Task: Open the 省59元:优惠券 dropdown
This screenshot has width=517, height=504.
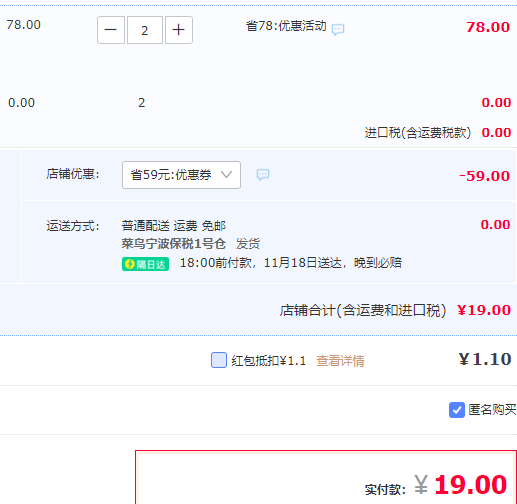Action: pos(181,175)
